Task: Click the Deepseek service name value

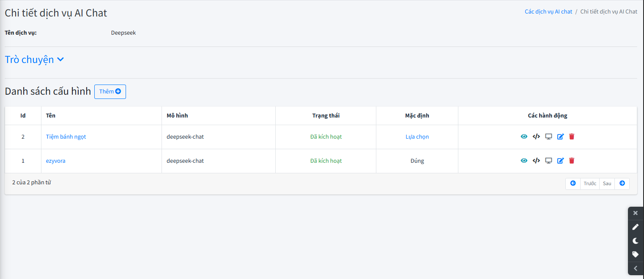Action: tap(123, 33)
